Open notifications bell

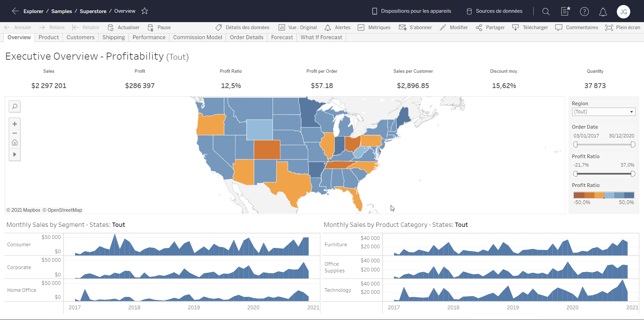tap(603, 12)
